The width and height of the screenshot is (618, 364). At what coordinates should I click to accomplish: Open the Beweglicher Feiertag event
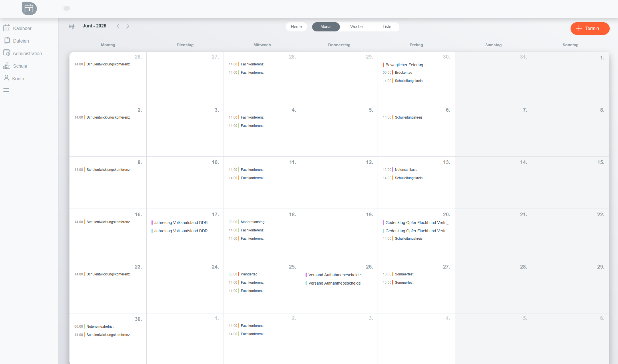404,65
